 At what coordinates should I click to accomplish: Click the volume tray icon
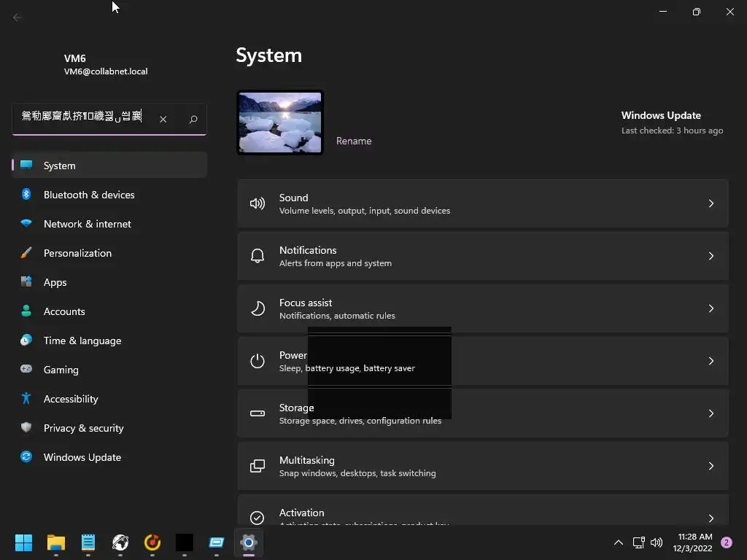point(657,542)
